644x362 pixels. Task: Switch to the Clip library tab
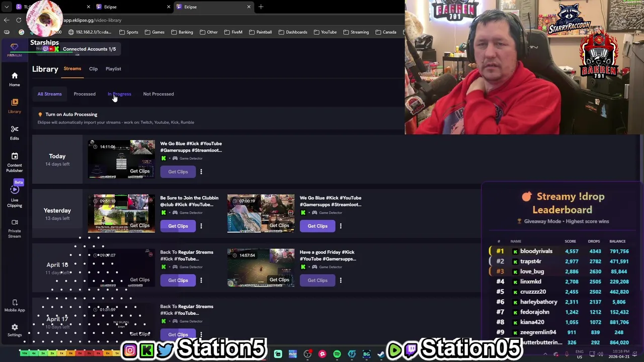click(x=94, y=69)
